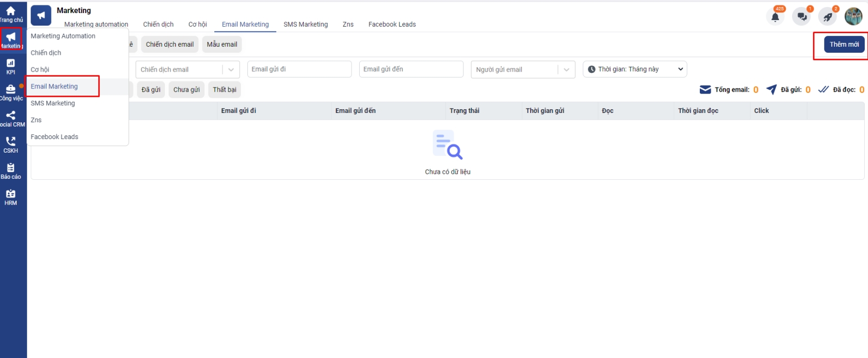Click the Email gửi đến input field
868x358 pixels.
coord(411,70)
